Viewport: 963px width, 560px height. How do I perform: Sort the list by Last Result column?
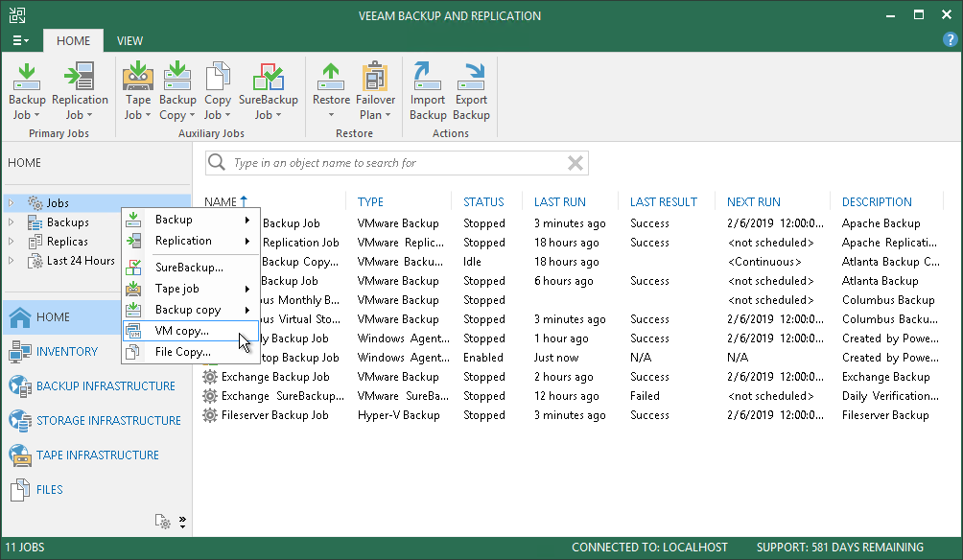pyautogui.click(x=663, y=202)
